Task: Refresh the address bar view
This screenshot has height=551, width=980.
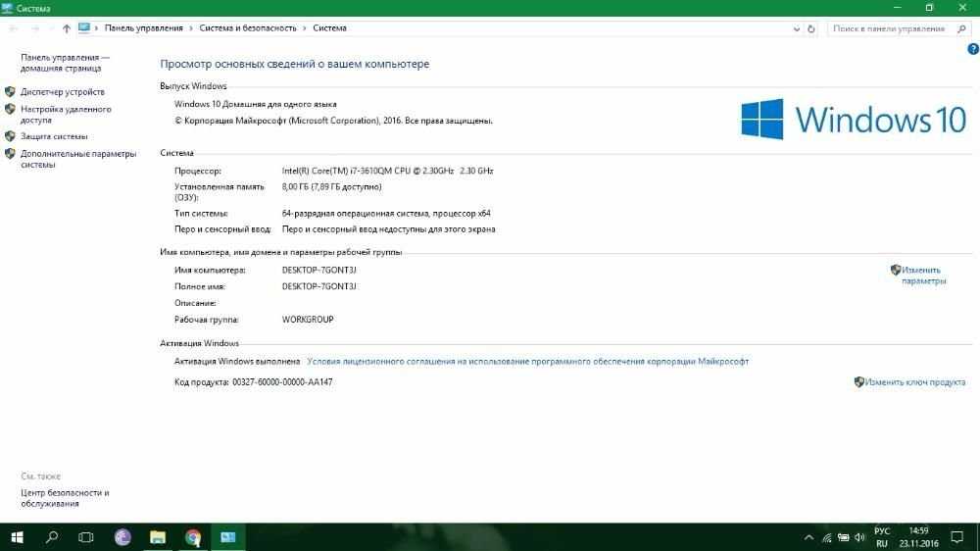Action: (x=811, y=28)
